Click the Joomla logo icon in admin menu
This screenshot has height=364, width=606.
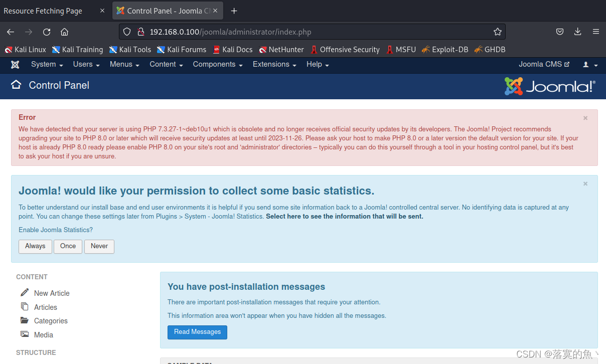coord(15,65)
